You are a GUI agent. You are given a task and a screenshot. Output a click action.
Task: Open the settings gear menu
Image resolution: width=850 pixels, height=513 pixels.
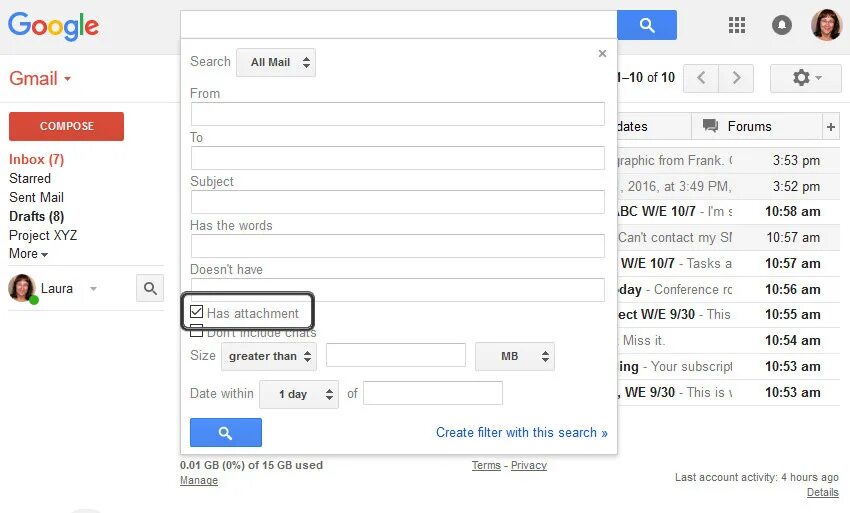tap(806, 78)
